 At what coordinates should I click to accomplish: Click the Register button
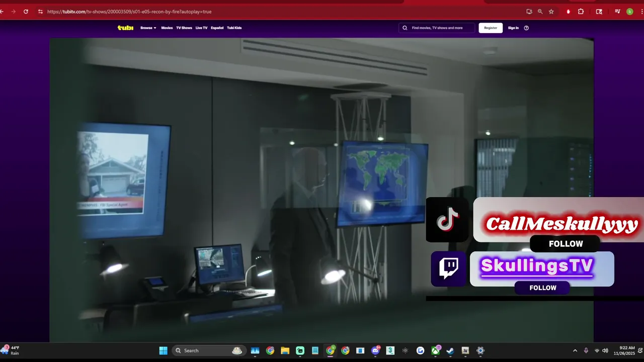pos(491,28)
